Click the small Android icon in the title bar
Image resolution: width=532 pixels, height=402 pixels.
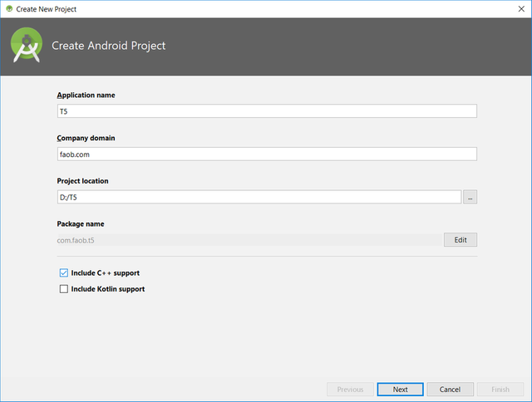pos(9,9)
